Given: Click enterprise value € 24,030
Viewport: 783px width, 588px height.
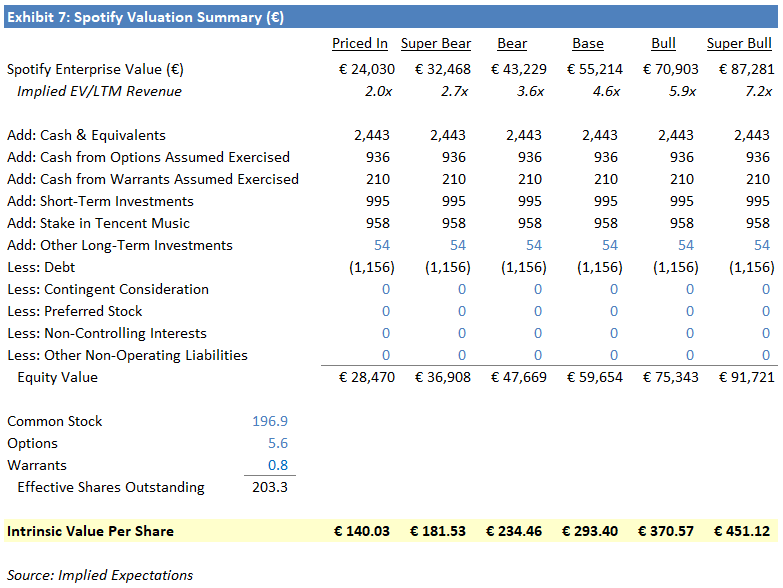Looking at the screenshot, I should point(367,69).
